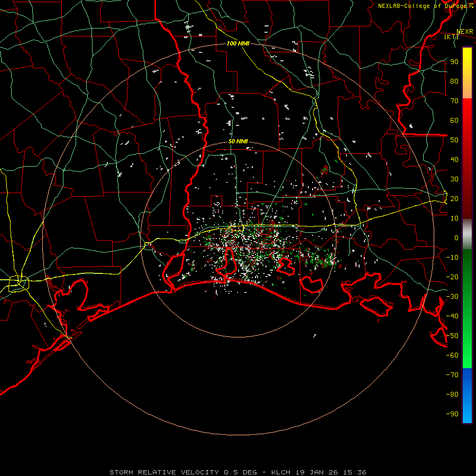The height and width of the screenshot is (476, 476).
Task: Click the 0 value on velocity scale
Action: point(456,237)
